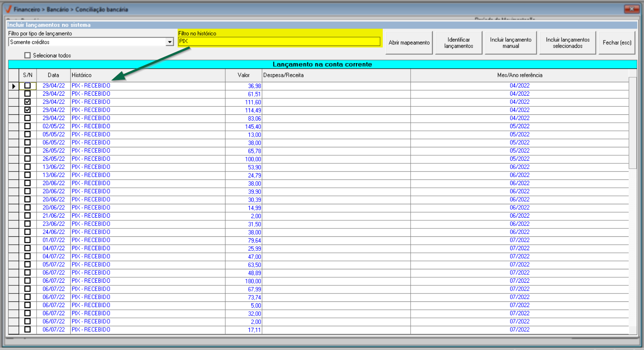Image resolution: width=644 pixels, height=350 pixels.
Task: Uncheck the PIX entry valued 114,49
Action: click(28, 110)
